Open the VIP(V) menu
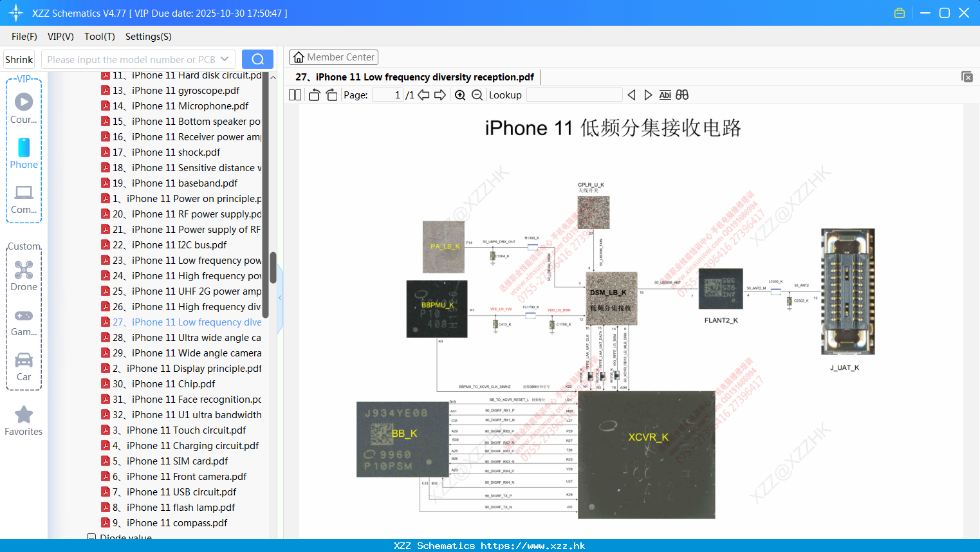The image size is (980, 552). click(x=60, y=37)
